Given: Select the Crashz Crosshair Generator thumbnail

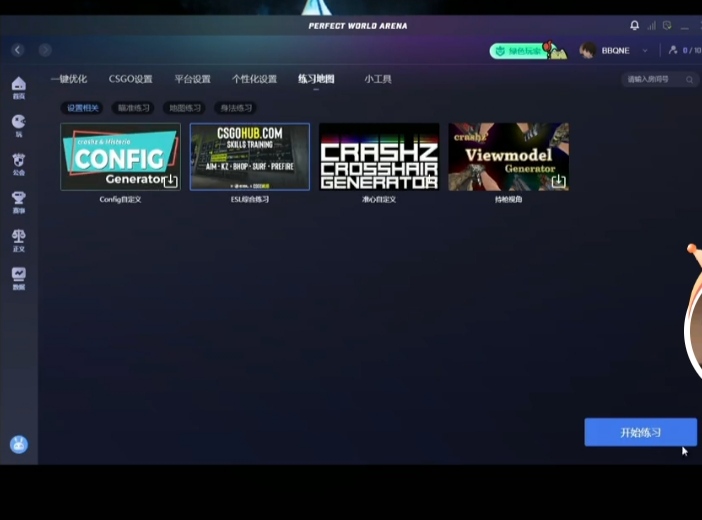Looking at the screenshot, I should [379, 157].
